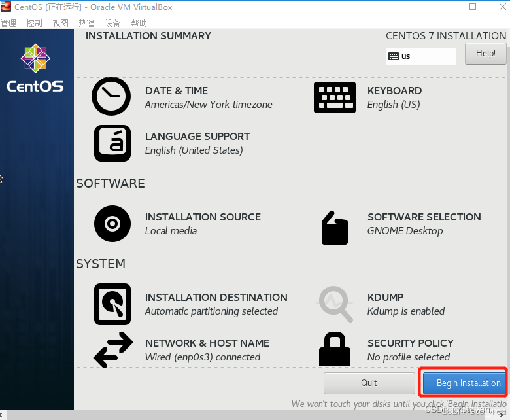Screen dimensions: 510x420
Task: Open the 设备 menu
Action: pos(112,23)
